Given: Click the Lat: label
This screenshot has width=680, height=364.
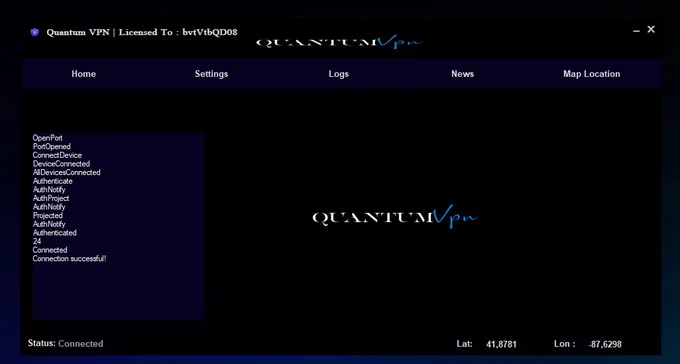Looking at the screenshot, I should pos(464,344).
